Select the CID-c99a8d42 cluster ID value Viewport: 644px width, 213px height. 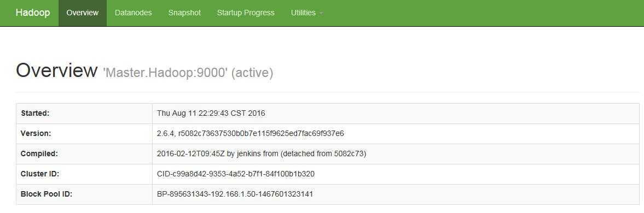[236, 174]
